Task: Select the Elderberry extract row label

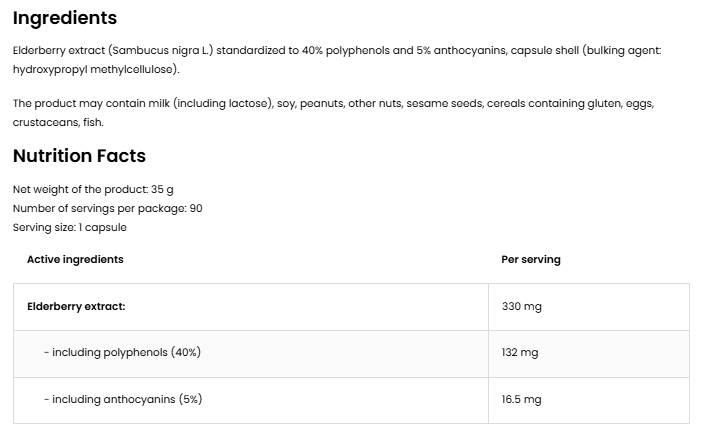Action: tap(76, 306)
